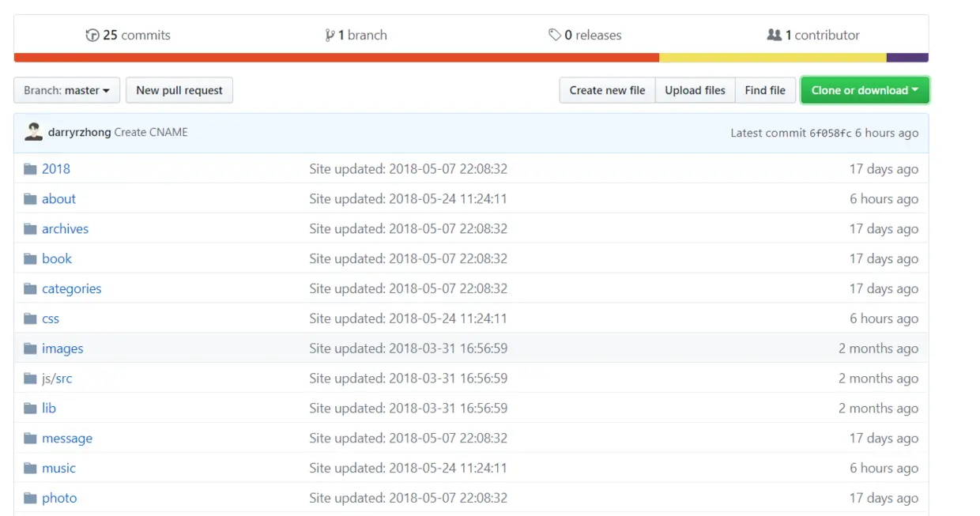This screenshot has height=516, width=980.
Task: Click the Upload files button
Action: [695, 89]
